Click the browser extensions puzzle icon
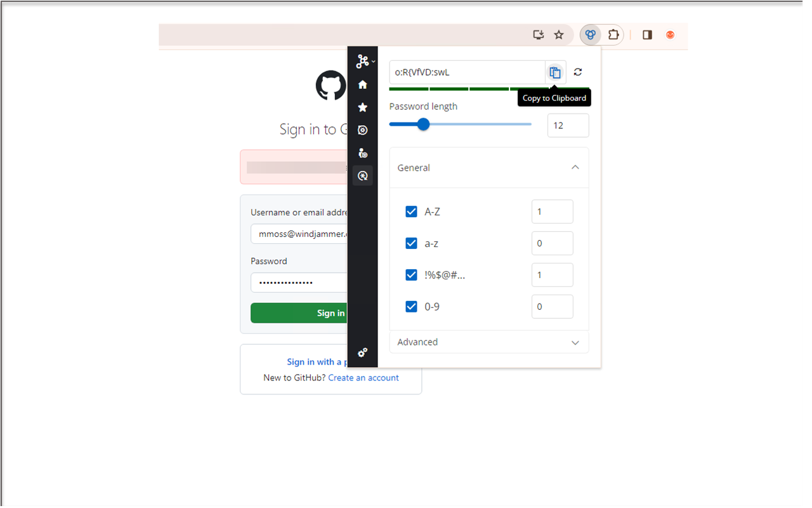Viewport: 812px width, 508px height. coord(614,35)
